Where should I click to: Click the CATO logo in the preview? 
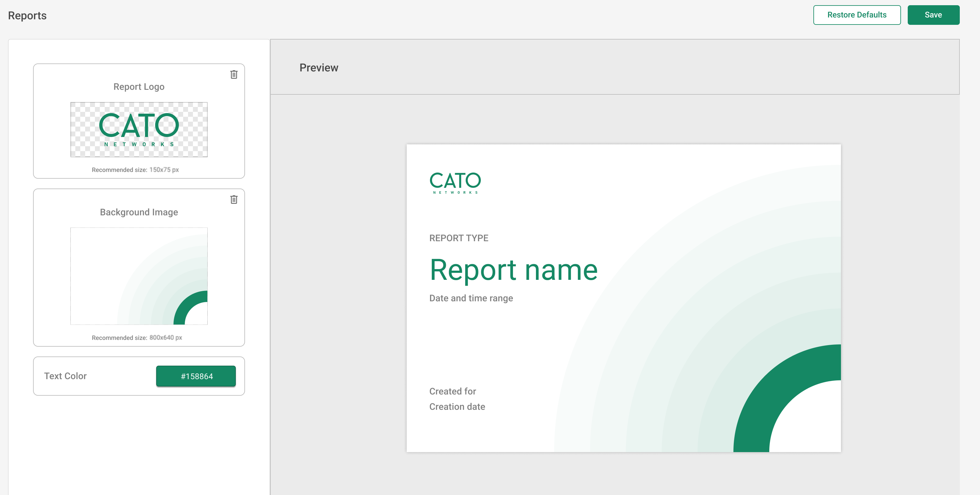455,183
